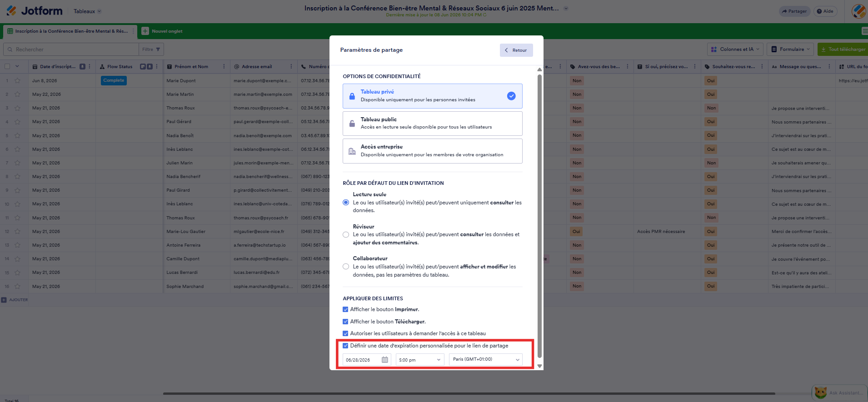The width and height of the screenshot is (868, 402).
Task: Open Si oui, précisez column options menu
Action: pyautogui.click(x=695, y=66)
